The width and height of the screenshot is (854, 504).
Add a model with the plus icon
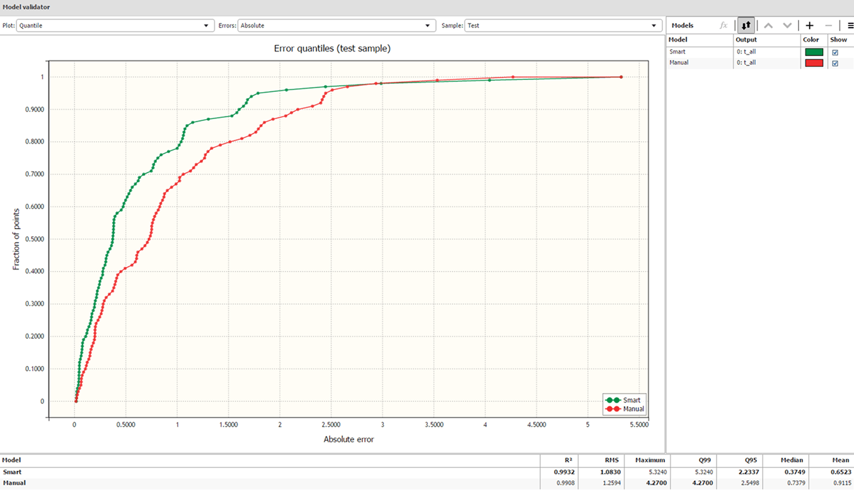(810, 26)
